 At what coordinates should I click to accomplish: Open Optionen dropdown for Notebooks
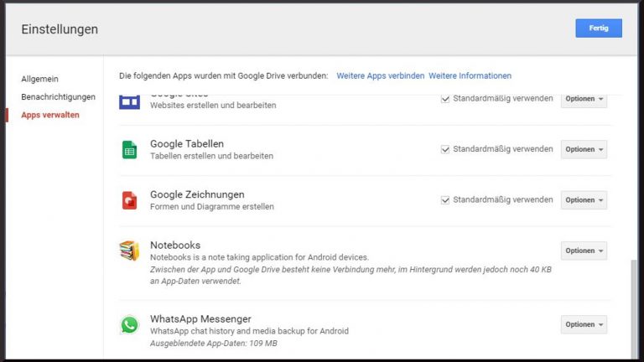tap(584, 251)
